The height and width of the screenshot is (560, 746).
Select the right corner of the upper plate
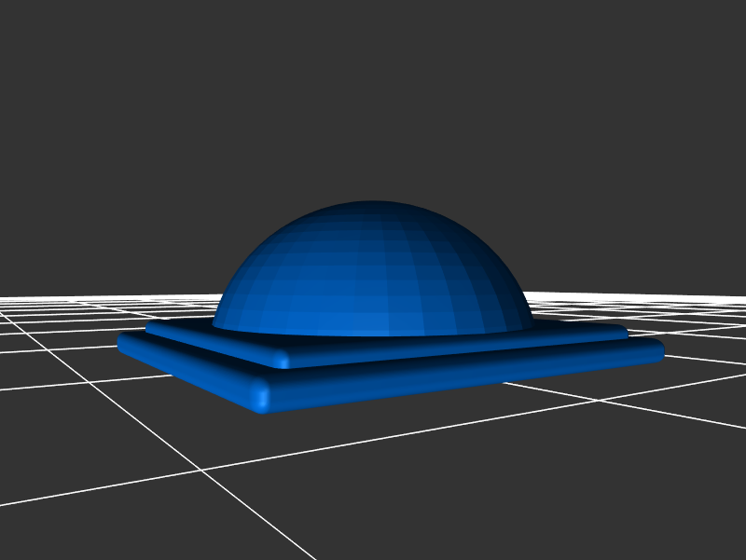pyautogui.click(x=623, y=331)
